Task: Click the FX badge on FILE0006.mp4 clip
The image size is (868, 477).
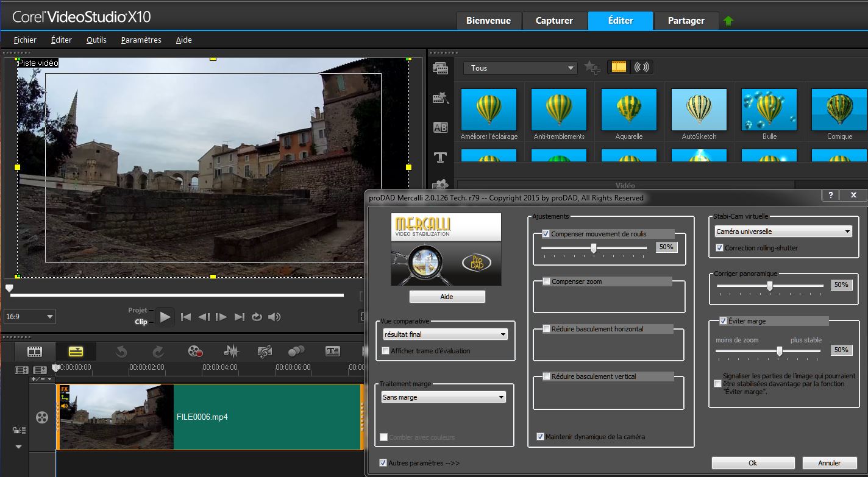Action: (64, 389)
